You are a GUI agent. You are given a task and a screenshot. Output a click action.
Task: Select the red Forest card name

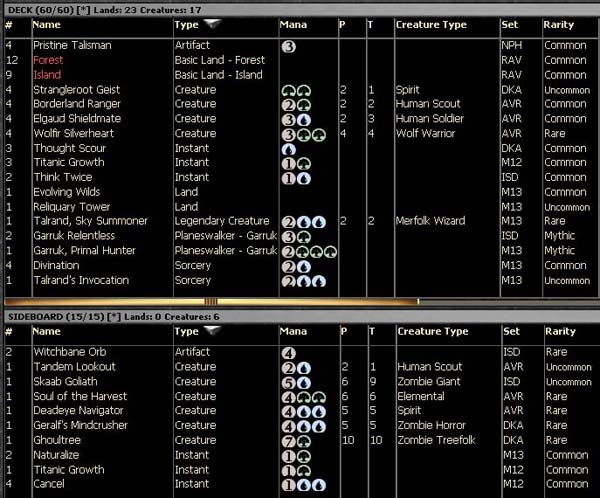[48, 60]
